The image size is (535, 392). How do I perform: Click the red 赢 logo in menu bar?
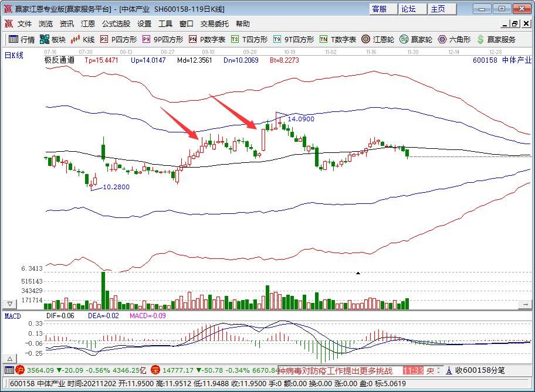tap(9, 23)
